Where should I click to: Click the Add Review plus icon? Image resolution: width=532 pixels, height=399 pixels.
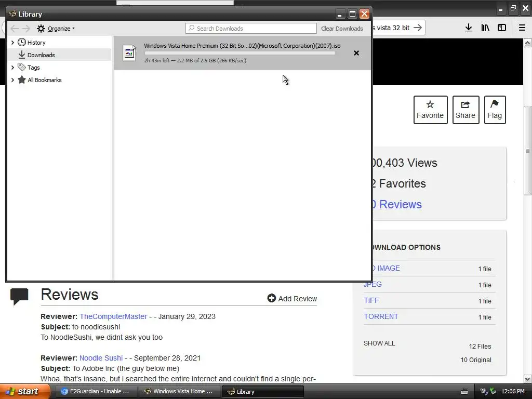point(271,298)
